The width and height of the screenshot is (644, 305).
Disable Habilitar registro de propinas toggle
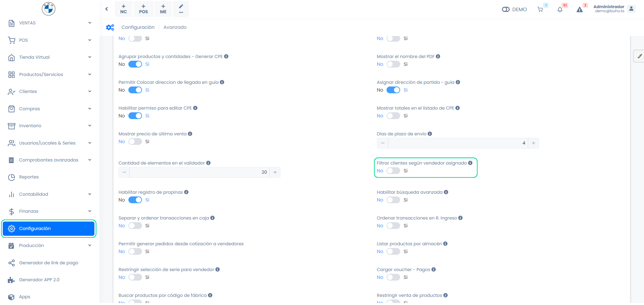[135, 200]
